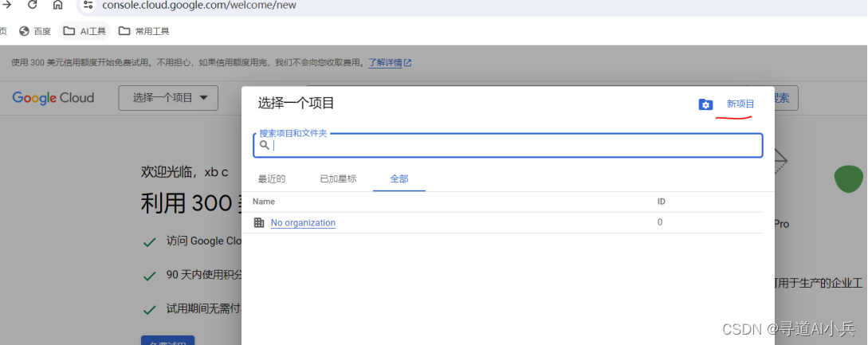Create a project via 新项目
The width and height of the screenshot is (868, 345).
(740, 104)
